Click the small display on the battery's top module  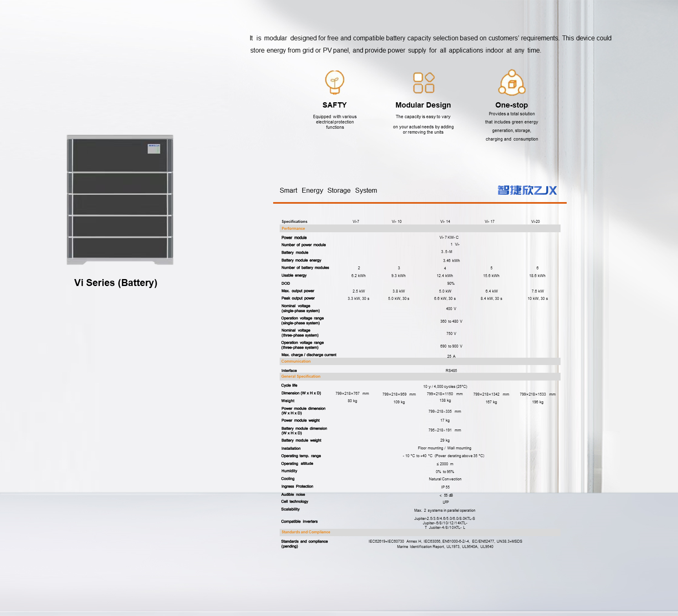(154, 148)
